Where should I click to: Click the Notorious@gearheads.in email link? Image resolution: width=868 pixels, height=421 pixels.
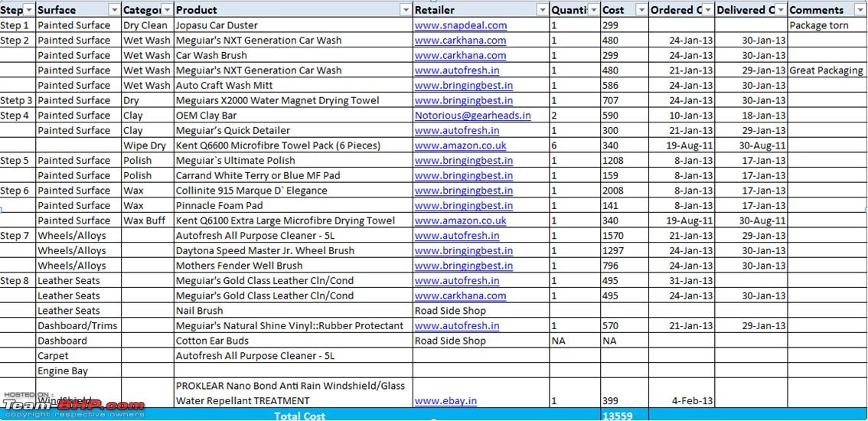point(473,116)
